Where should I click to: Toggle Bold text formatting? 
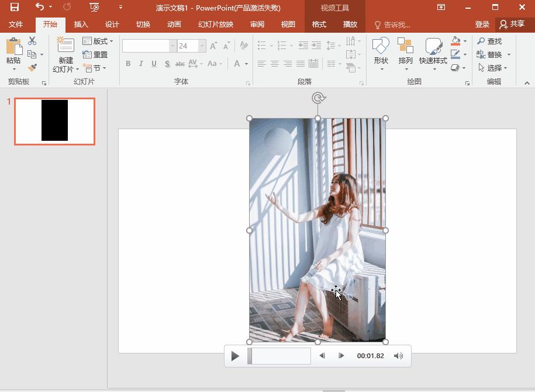point(128,64)
